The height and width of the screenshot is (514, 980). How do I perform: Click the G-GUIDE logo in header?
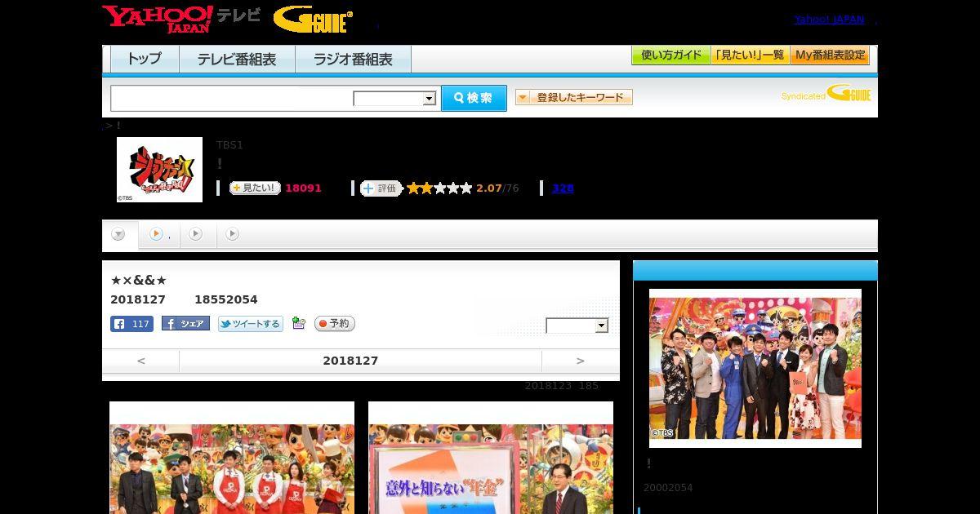click(x=313, y=19)
